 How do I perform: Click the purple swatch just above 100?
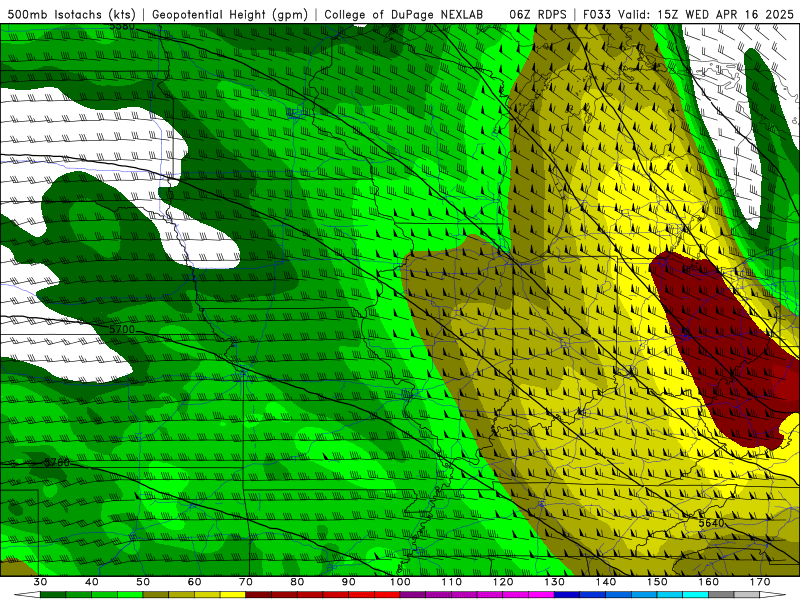pos(413,595)
